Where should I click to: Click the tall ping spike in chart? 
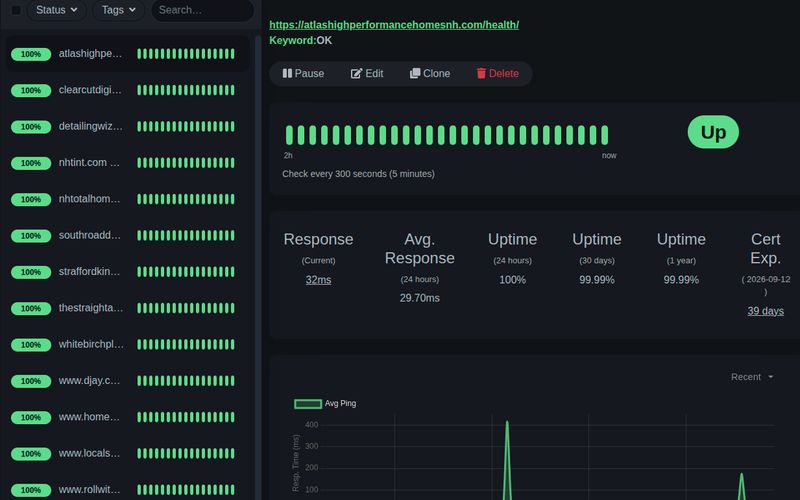pos(507,459)
